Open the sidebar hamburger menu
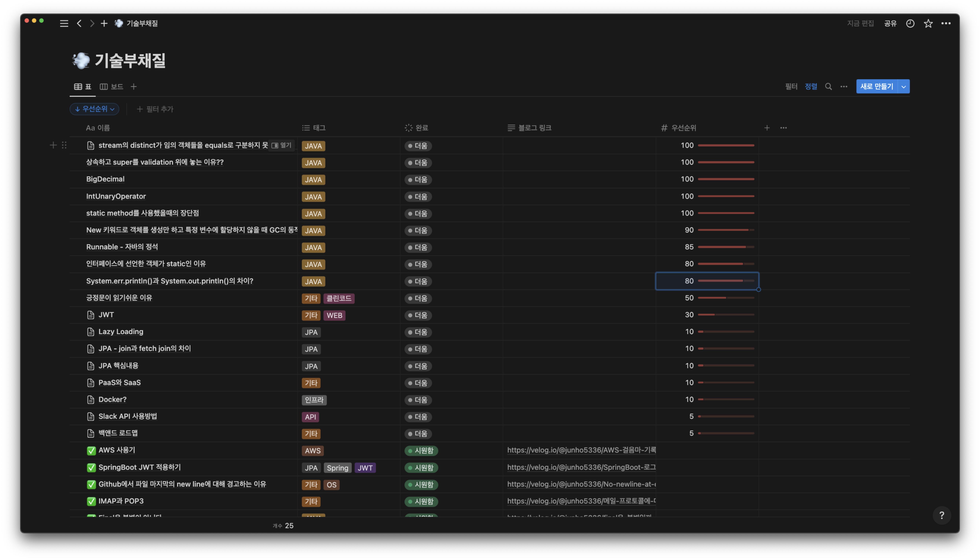The width and height of the screenshot is (980, 560). [x=64, y=23]
